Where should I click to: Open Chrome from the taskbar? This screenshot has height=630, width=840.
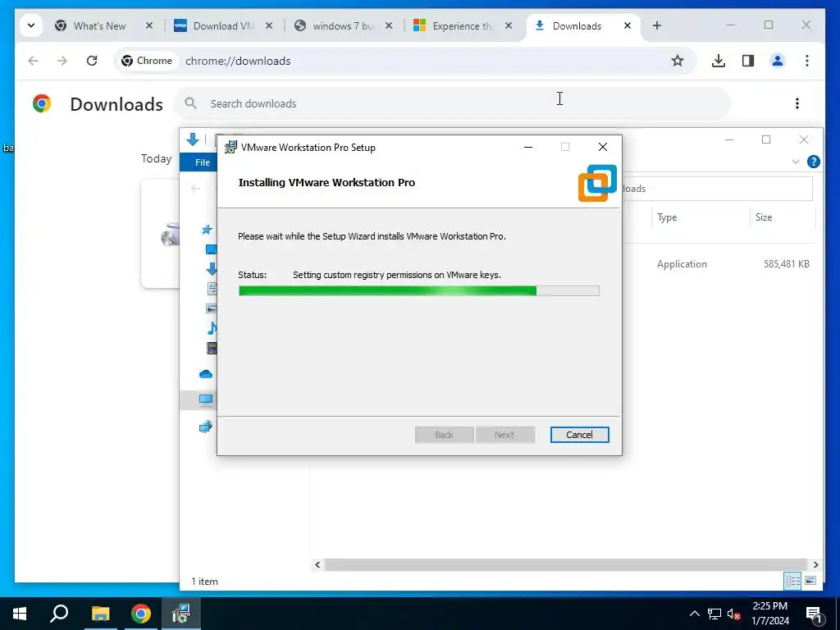(x=140, y=614)
